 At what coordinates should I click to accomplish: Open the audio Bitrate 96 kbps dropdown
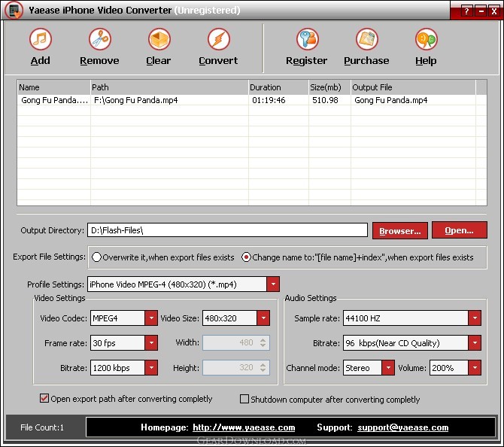(475, 343)
